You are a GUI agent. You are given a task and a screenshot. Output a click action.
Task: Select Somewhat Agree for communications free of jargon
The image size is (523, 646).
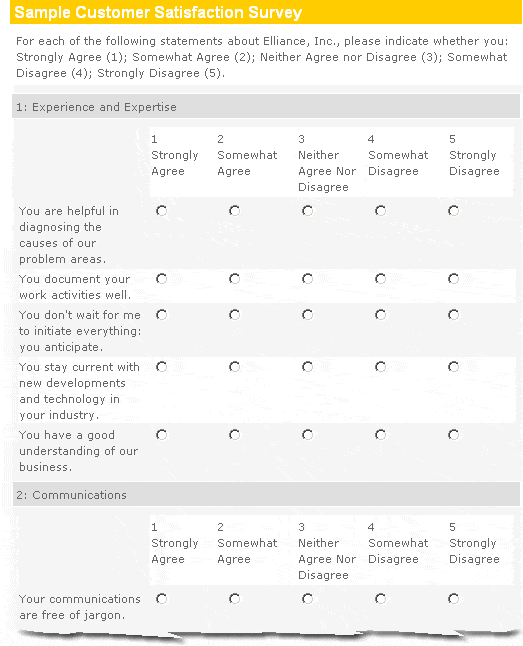[235, 599]
